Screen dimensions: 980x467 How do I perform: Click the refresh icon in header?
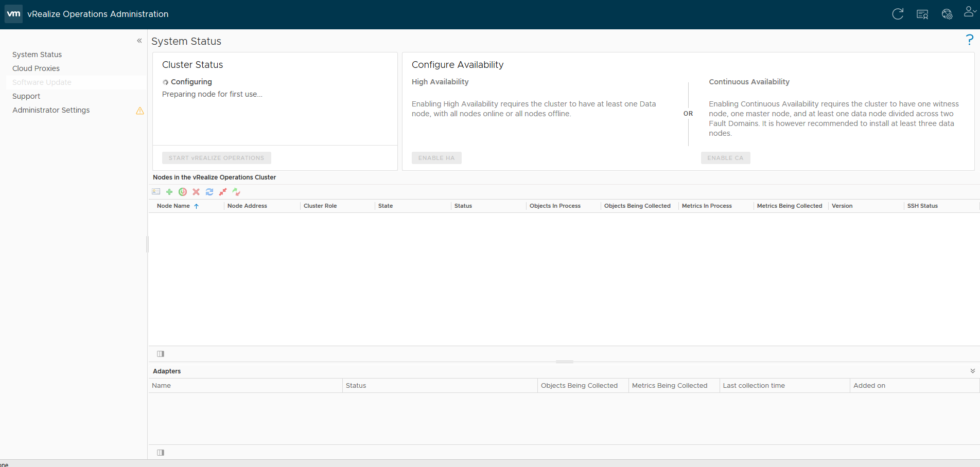898,14
